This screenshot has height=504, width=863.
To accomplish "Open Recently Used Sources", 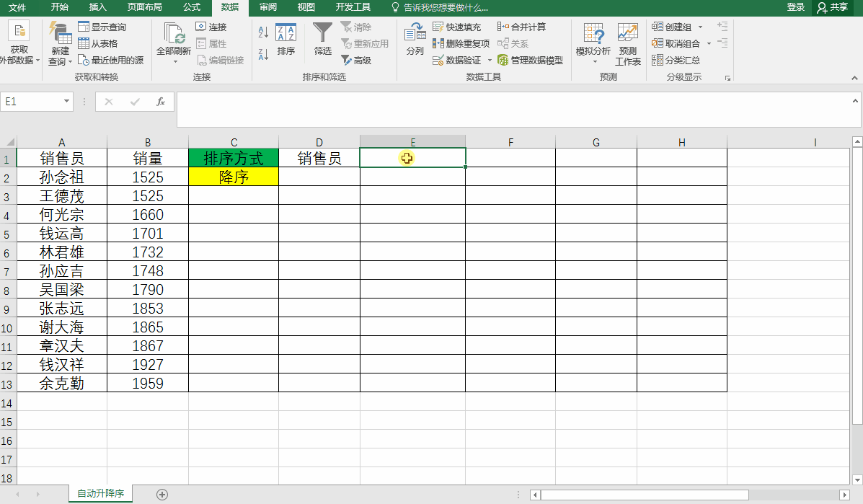I will (110, 60).
